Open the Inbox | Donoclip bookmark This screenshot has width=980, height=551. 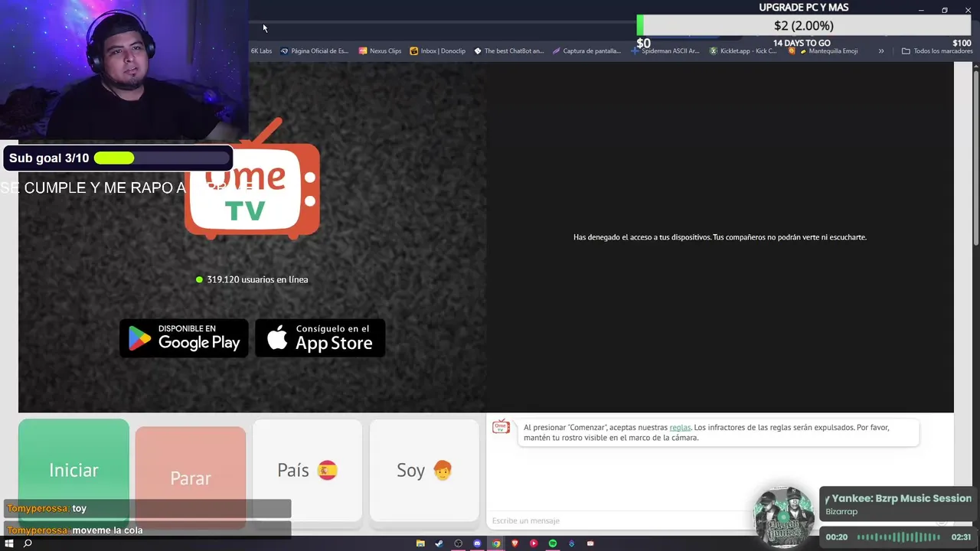pos(437,51)
